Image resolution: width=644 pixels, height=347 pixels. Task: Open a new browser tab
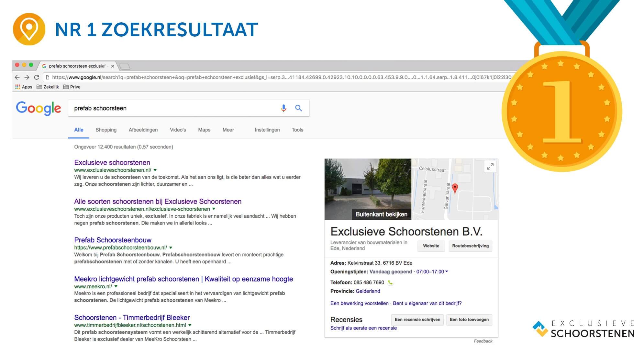coord(124,66)
